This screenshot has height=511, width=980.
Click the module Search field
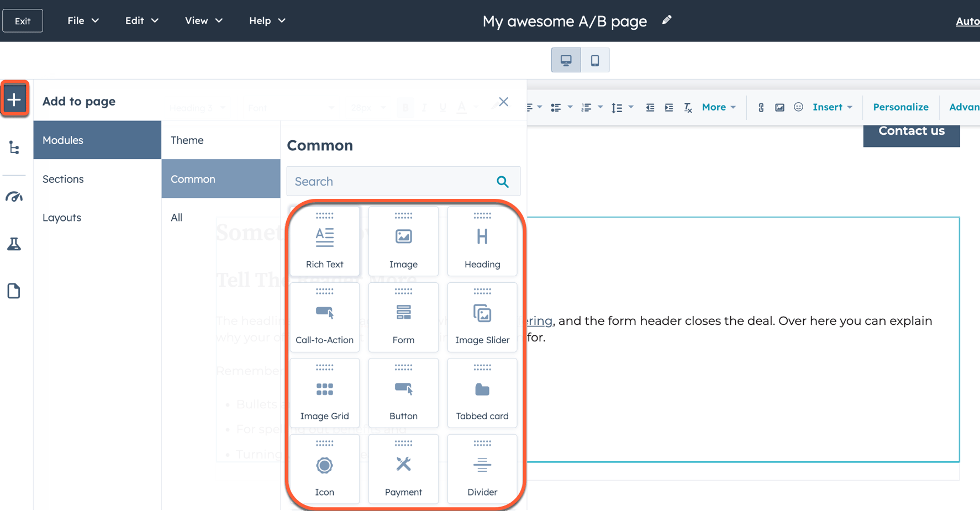(x=392, y=181)
